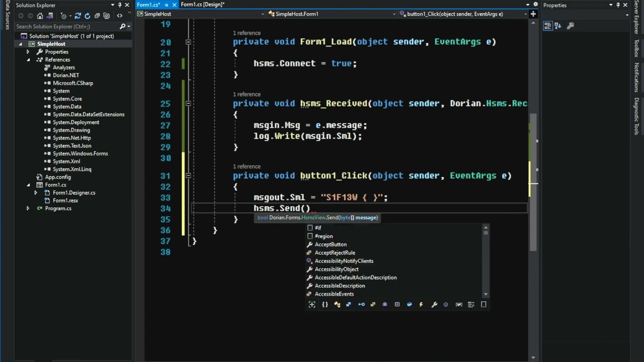Click the Show All Files icon
This screenshot has height=362, width=644.
[x=107, y=16]
